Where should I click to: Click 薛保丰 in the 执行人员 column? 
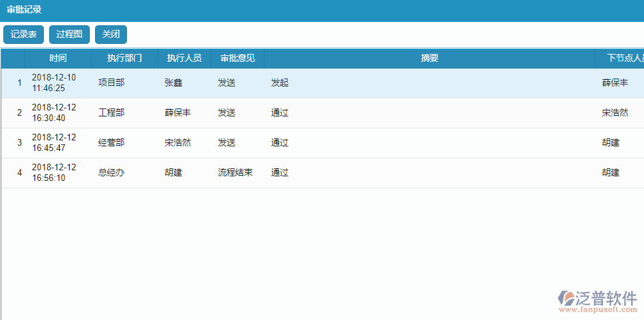(178, 112)
